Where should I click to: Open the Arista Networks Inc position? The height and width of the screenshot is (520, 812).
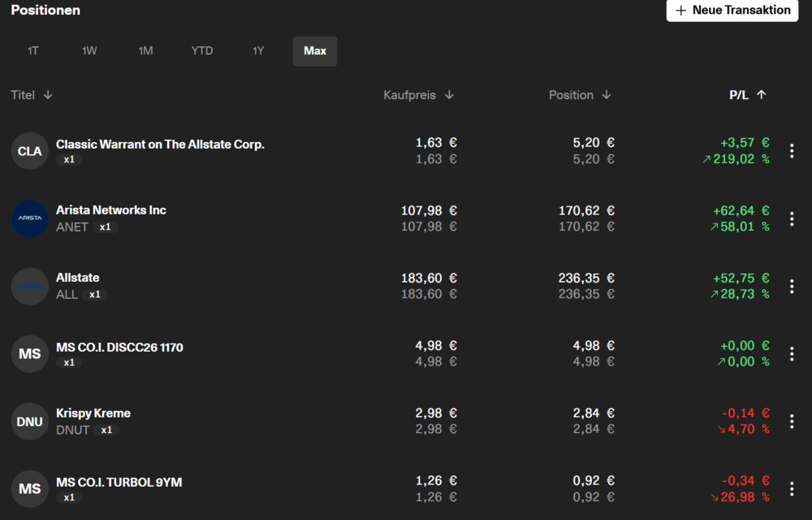[110, 210]
